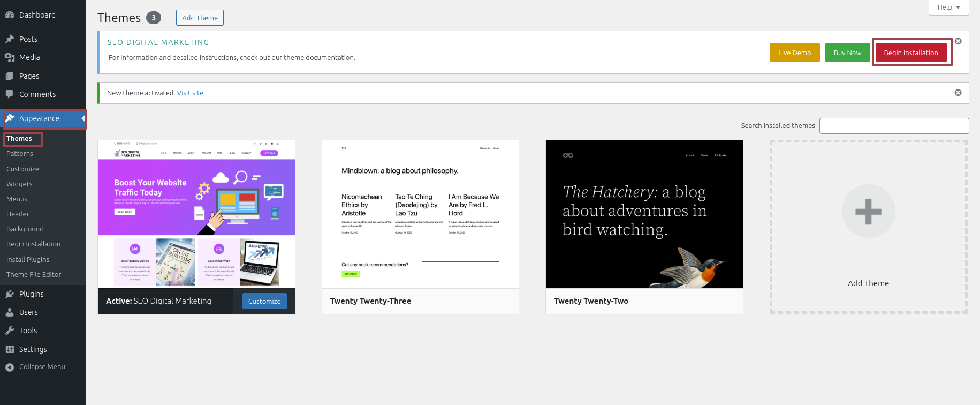Click the Twenty Twenty-Two theme name

(x=591, y=301)
